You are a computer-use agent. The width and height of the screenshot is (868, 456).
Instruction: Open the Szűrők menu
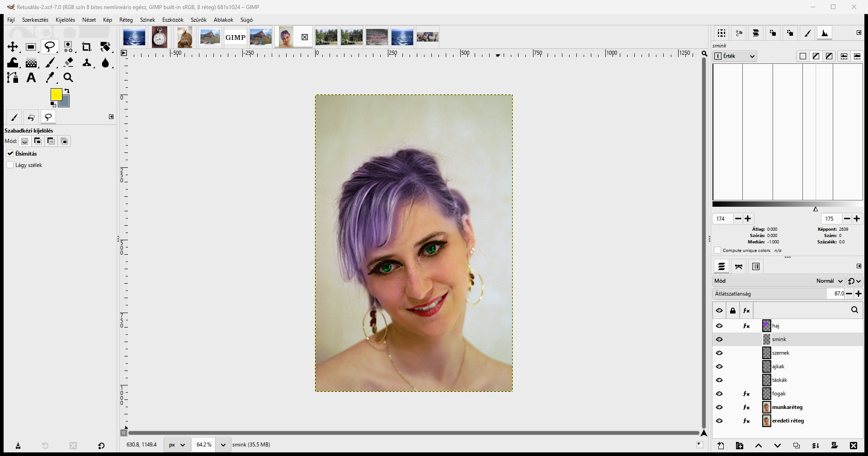(x=198, y=20)
